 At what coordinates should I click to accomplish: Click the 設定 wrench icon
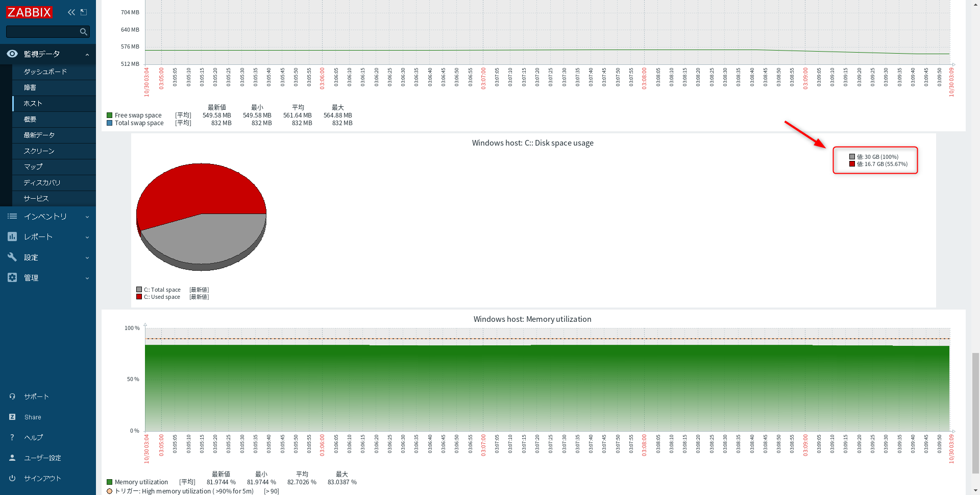point(12,257)
